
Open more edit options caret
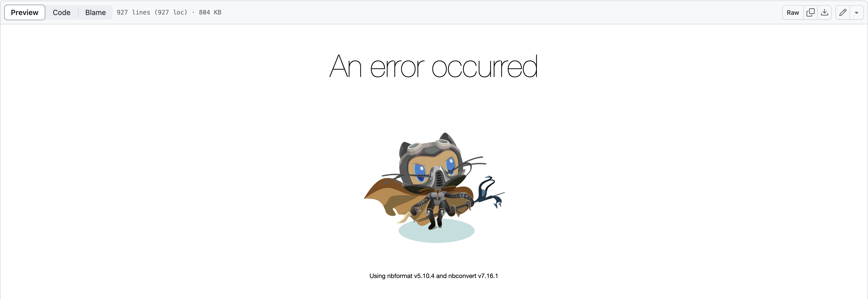(857, 12)
